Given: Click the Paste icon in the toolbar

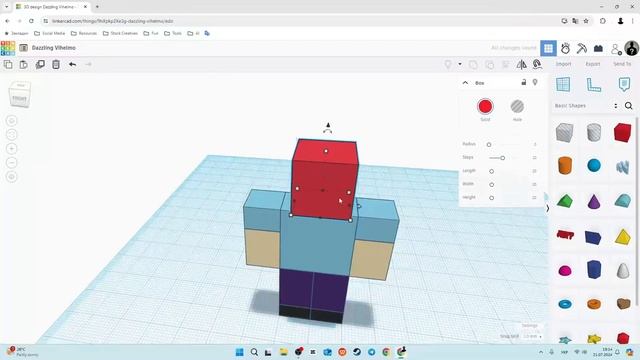Looking at the screenshot, I should [x=24, y=64].
